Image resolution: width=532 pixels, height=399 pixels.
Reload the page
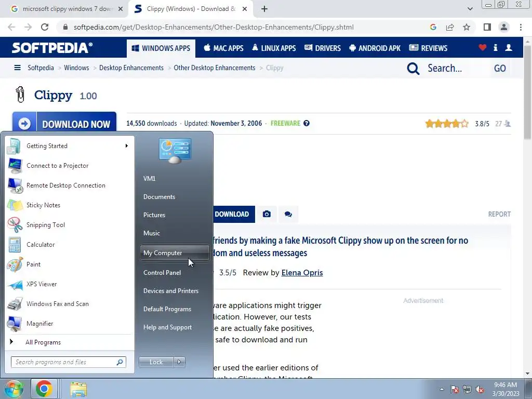45,27
